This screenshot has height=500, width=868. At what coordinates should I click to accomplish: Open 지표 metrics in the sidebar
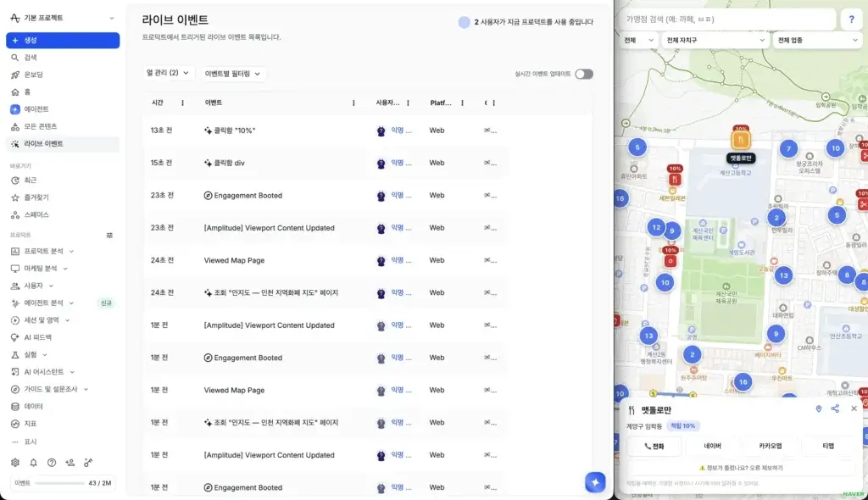[x=30, y=424]
